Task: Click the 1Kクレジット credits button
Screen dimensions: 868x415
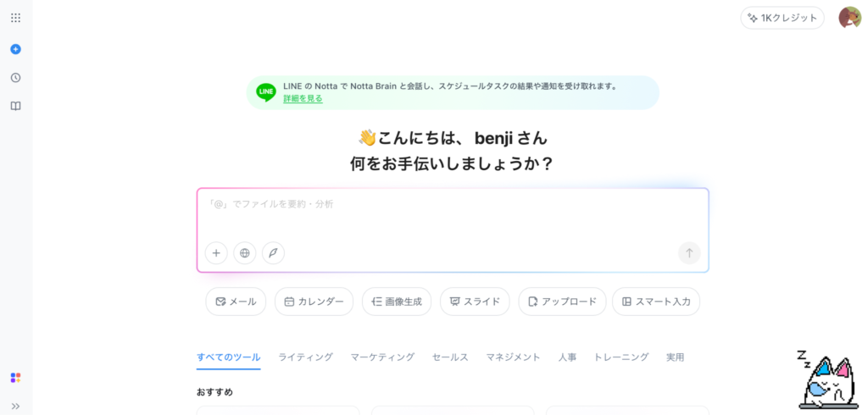Action: pyautogui.click(x=782, y=18)
